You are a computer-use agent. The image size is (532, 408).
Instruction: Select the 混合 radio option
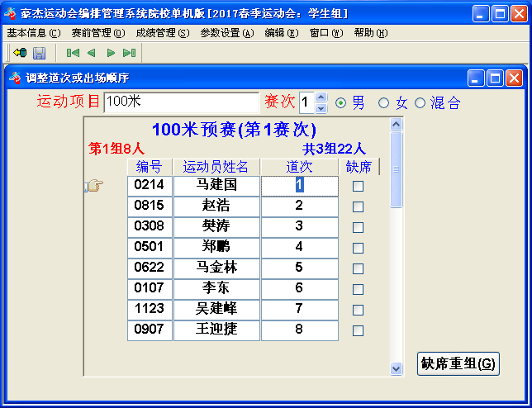(420, 103)
